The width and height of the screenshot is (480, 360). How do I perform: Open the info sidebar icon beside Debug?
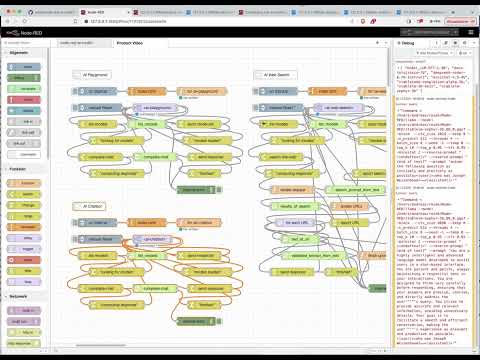[437, 43]
